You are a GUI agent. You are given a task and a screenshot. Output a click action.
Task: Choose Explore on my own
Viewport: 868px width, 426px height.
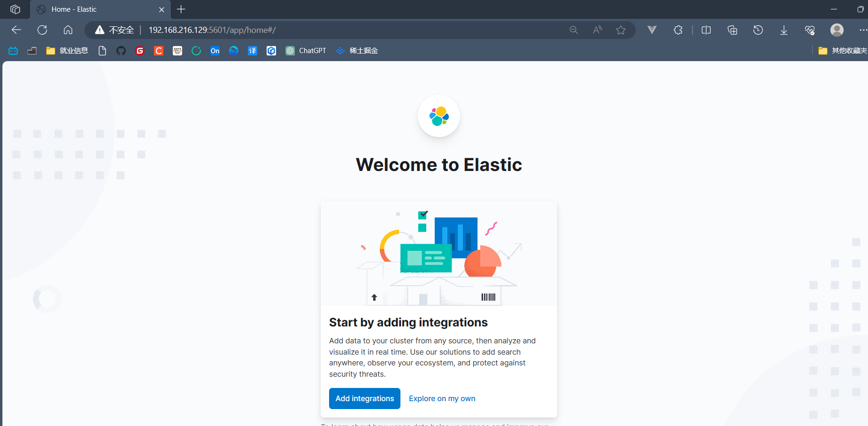pos(442,398)
